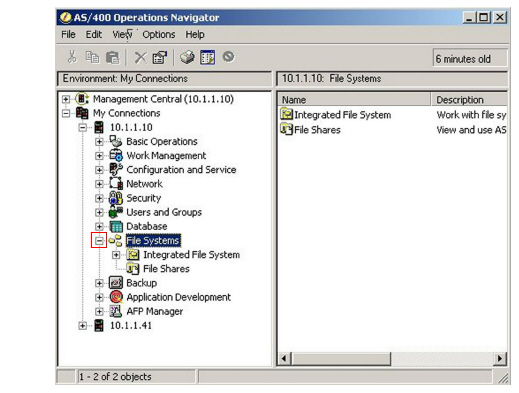The height and width of the screenshot is (393, 519).
Task: Sort by the Name column header
Action: click(x=354, y=100)
